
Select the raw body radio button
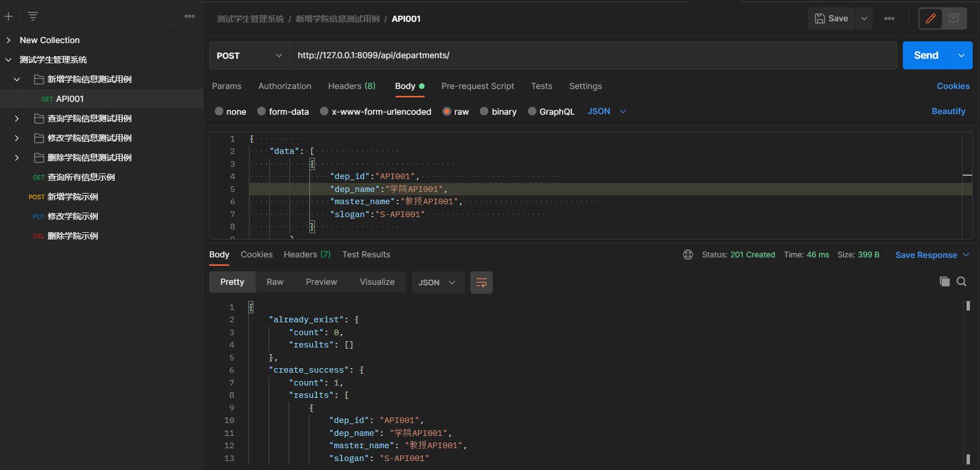pyautogui.click(x=446, y=111)
